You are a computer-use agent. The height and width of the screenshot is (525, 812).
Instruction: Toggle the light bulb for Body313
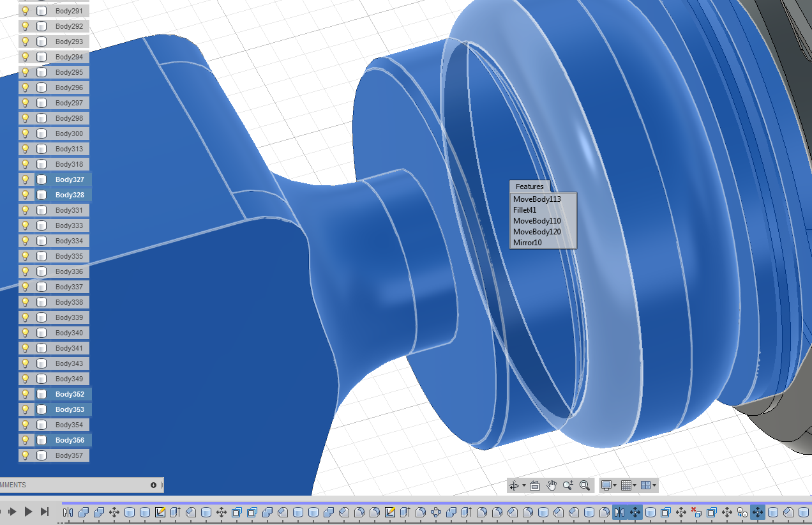pyautogui.click(x=26, y=149)
